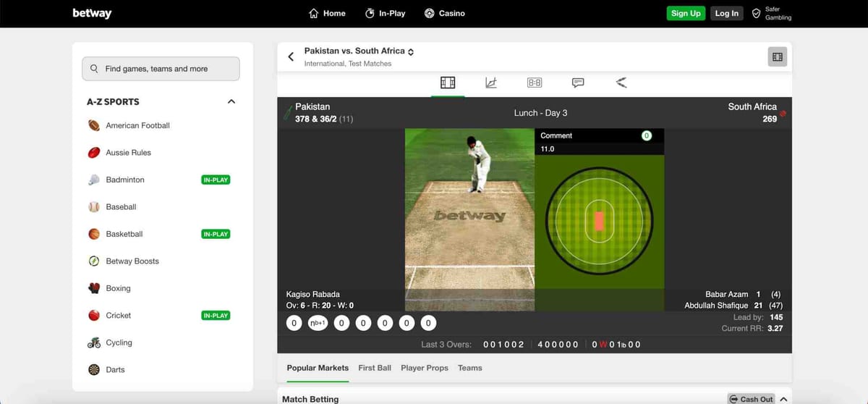This screenshot has width=868, height=404.
Task: Click the Cycling icon in sports list
Action: click(x=94, y=342)
